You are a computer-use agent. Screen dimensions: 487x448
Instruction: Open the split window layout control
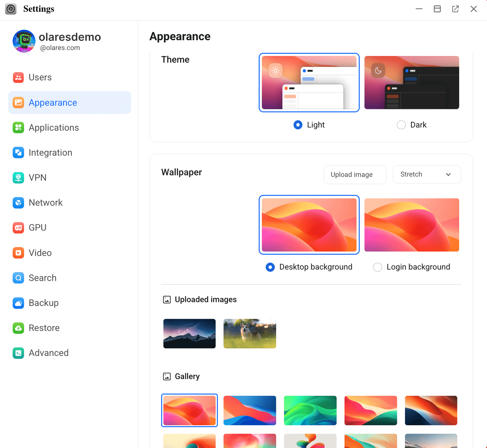[437, 9]
